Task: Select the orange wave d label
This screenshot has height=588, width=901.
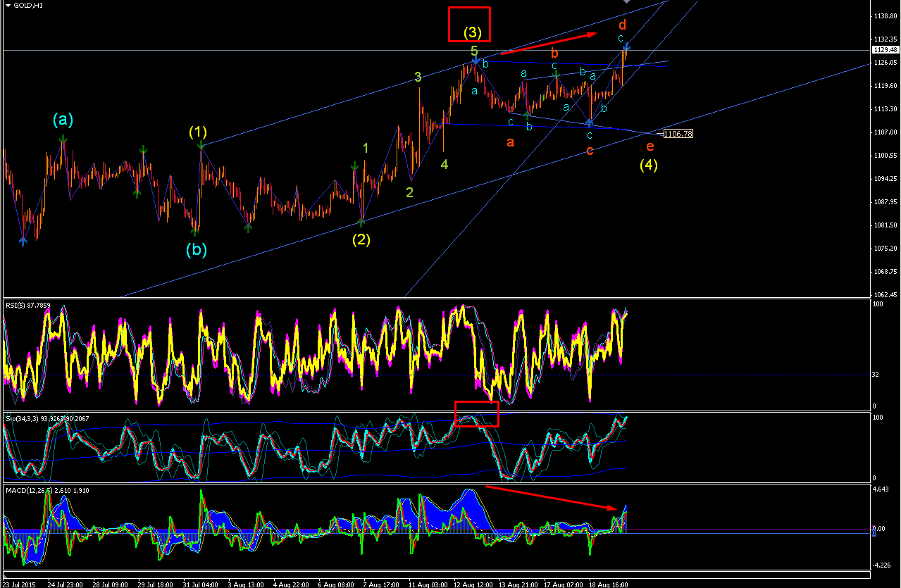Action: pyautogui.click(x=623, y=25)
